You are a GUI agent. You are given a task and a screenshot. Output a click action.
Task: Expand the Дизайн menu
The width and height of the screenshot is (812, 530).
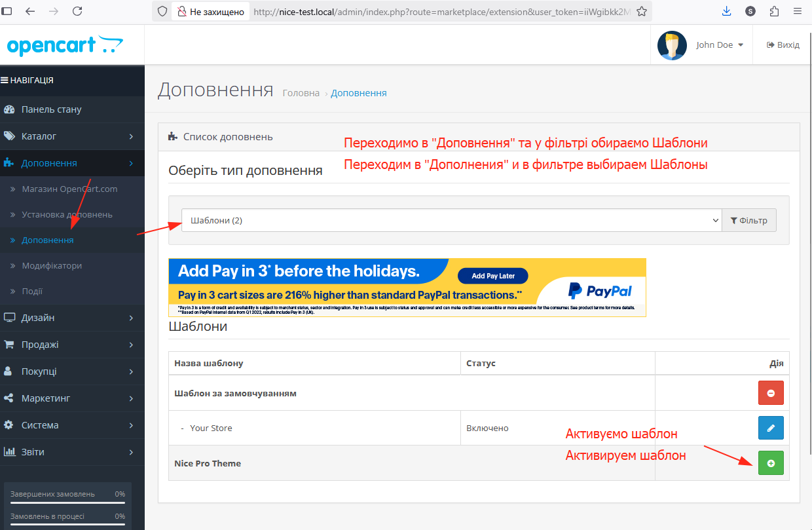coord(72,318)
